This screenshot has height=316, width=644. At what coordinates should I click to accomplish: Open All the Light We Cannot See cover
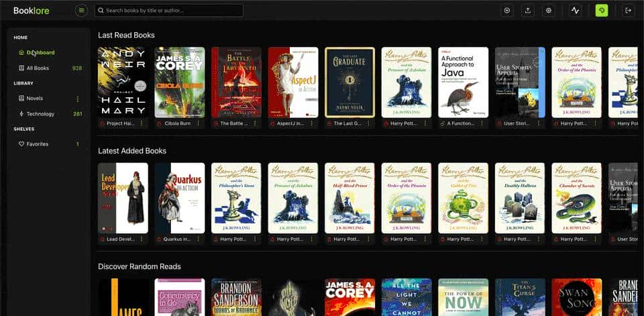(407, 297)
